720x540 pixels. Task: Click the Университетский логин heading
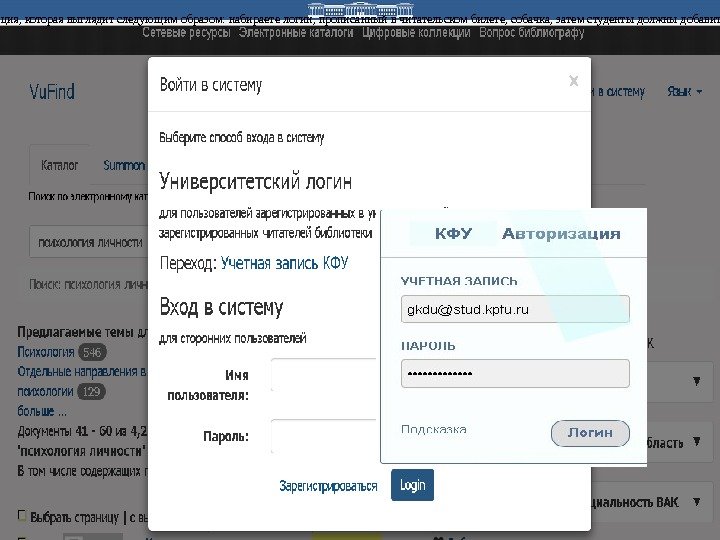point(255,181)
